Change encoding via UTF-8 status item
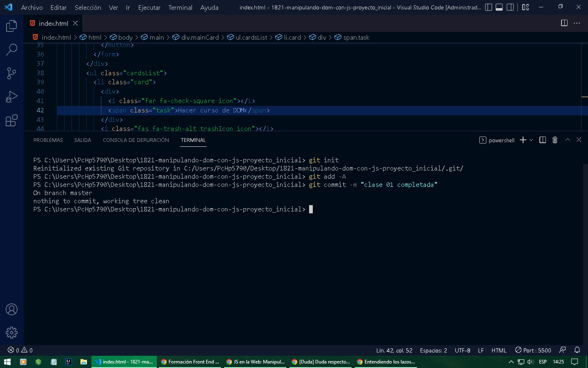 (x=462, y=350)
